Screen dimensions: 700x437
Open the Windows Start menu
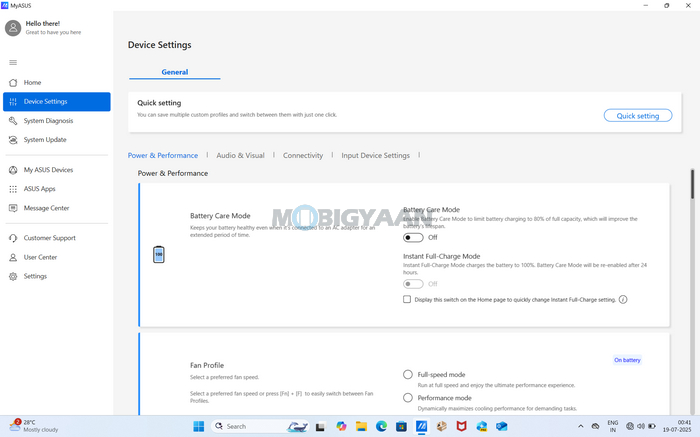point(199,426)
